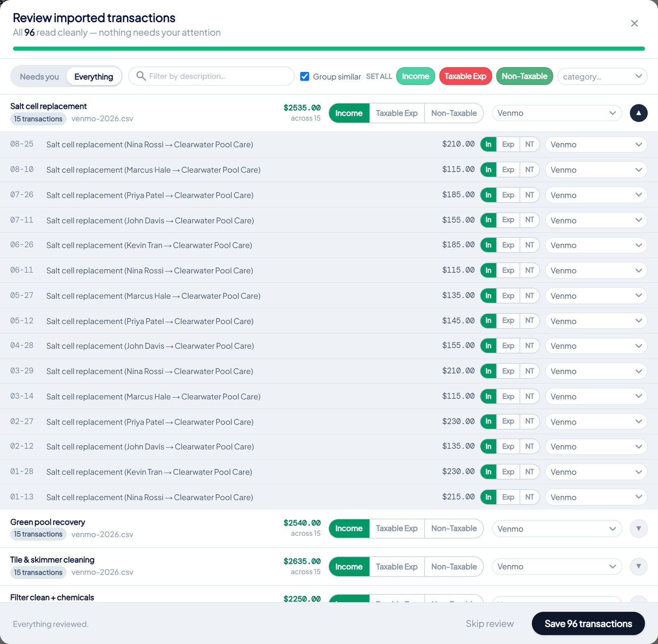Screen dimensions: 658x644
Task: Set 03-29 Nina Rossi row to NT
Action: (529, 371)
